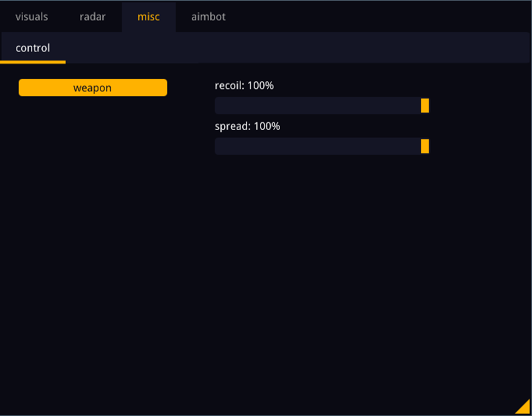Select the misc tab
This screenshot has height=416, width=532.
pos(148,16)
